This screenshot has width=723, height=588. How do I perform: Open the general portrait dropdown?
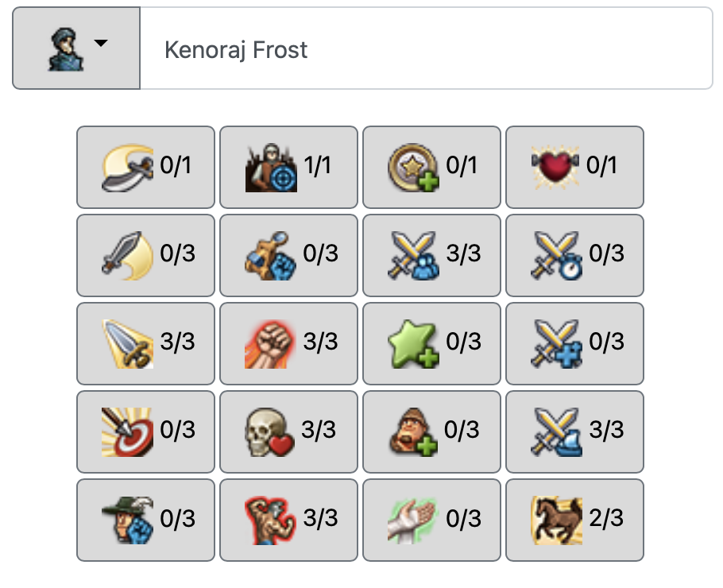coord(76,48)
